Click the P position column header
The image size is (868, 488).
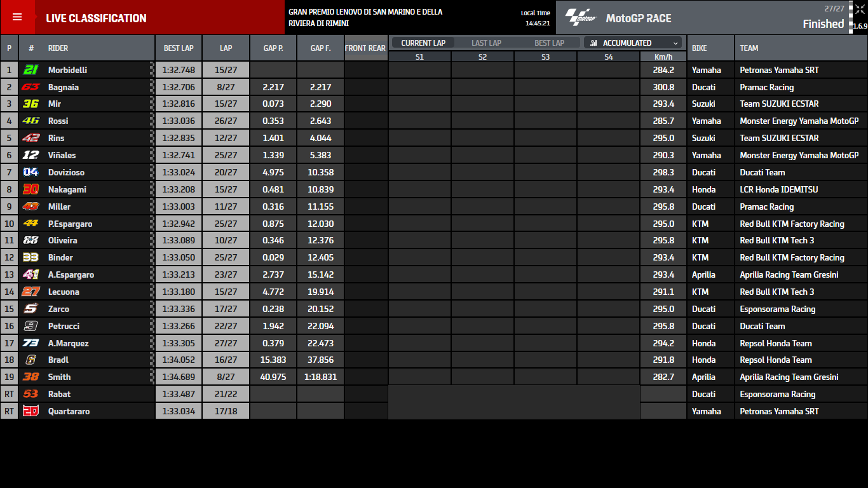pos(9,48)
